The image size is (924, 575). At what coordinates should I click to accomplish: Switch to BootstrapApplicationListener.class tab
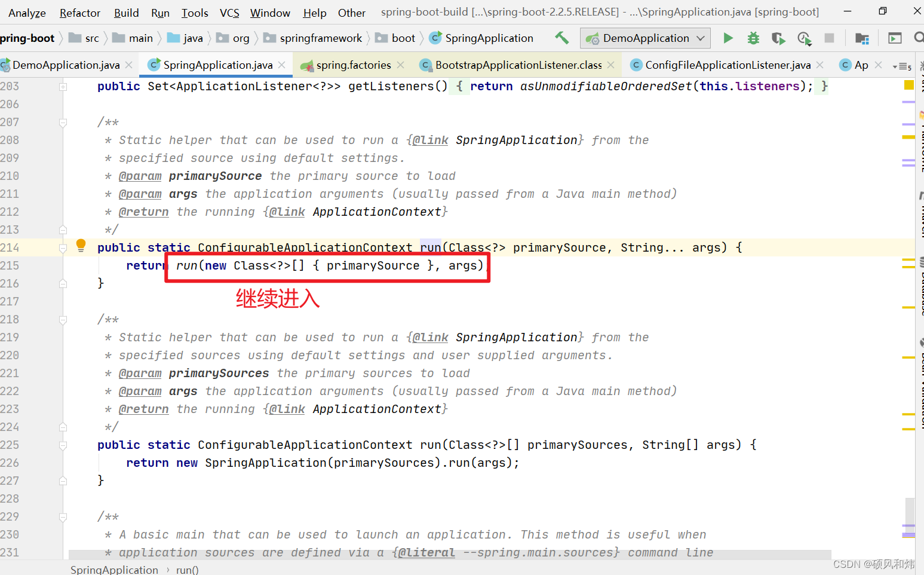point(518,65)
